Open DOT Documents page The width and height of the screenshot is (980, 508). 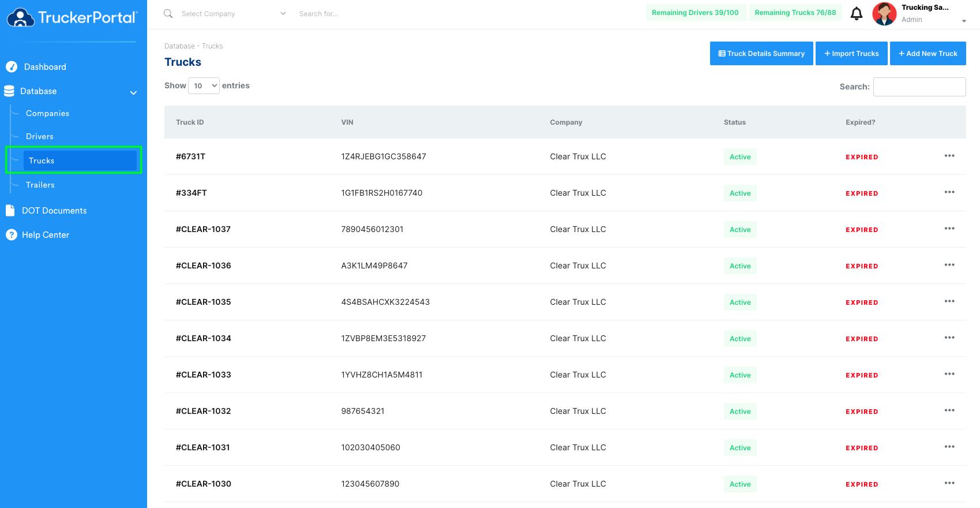(54, 211)
